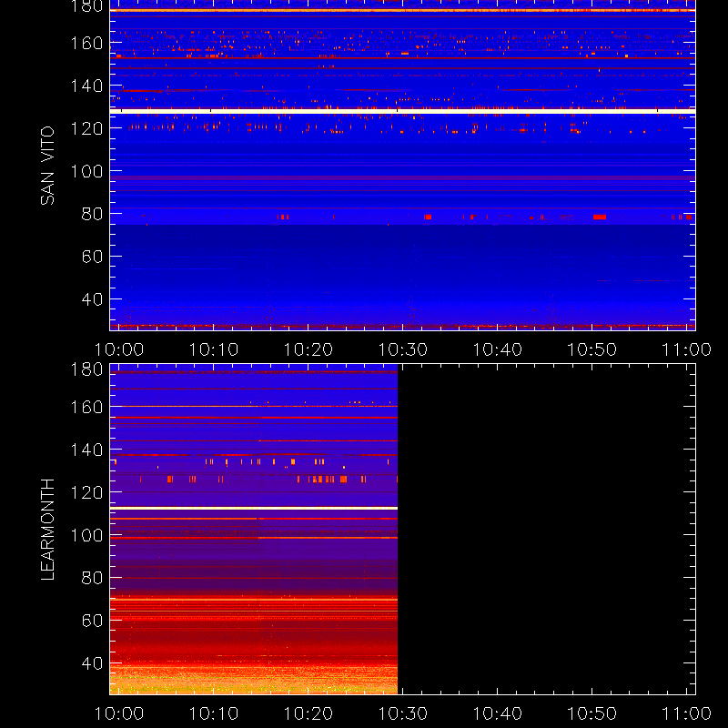Screen dimensions: 728x728
Task: Pick 11:00 under the Learmonth plot
Action: 686,713
